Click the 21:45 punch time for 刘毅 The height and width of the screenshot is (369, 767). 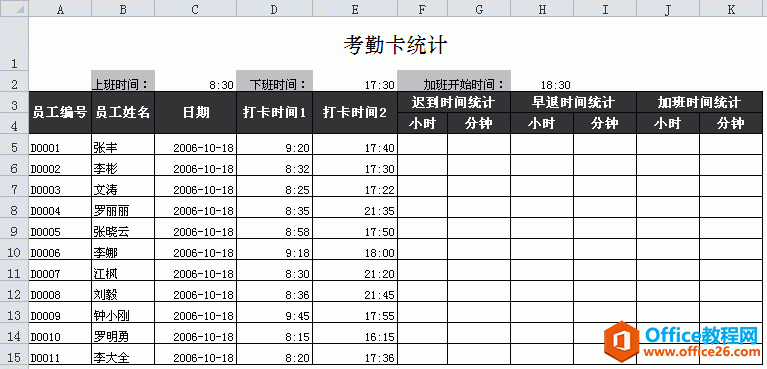coord(355,292)
